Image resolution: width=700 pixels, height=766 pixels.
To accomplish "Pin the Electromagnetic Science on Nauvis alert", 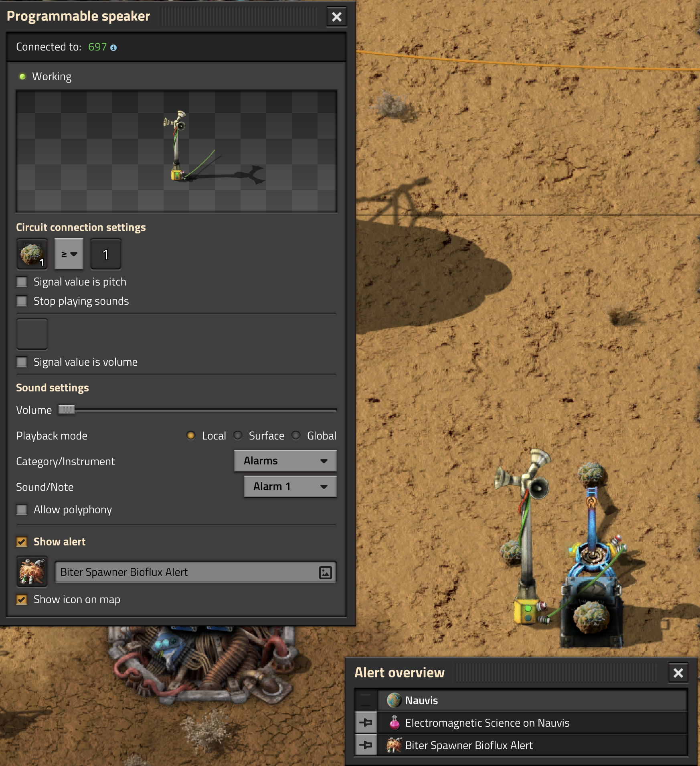I will coord(366,723).
